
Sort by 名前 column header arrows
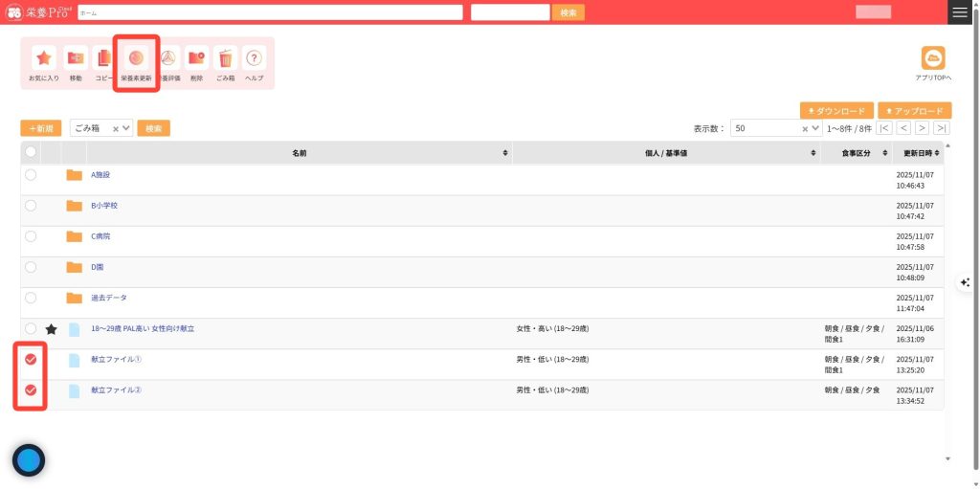[505, 153]
